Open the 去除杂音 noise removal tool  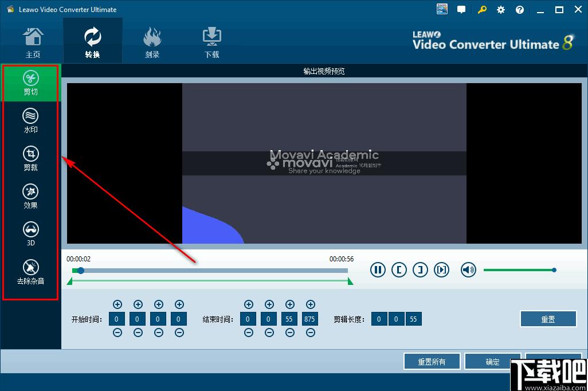[x=31, y=272]
